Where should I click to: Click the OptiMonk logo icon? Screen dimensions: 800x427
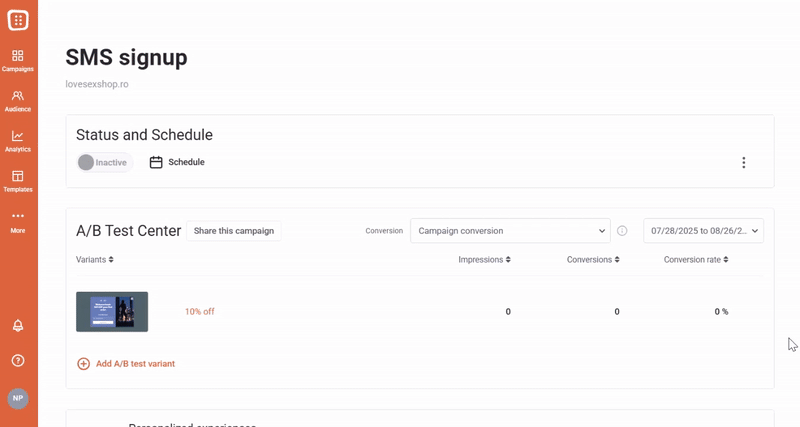click(18, 19)
